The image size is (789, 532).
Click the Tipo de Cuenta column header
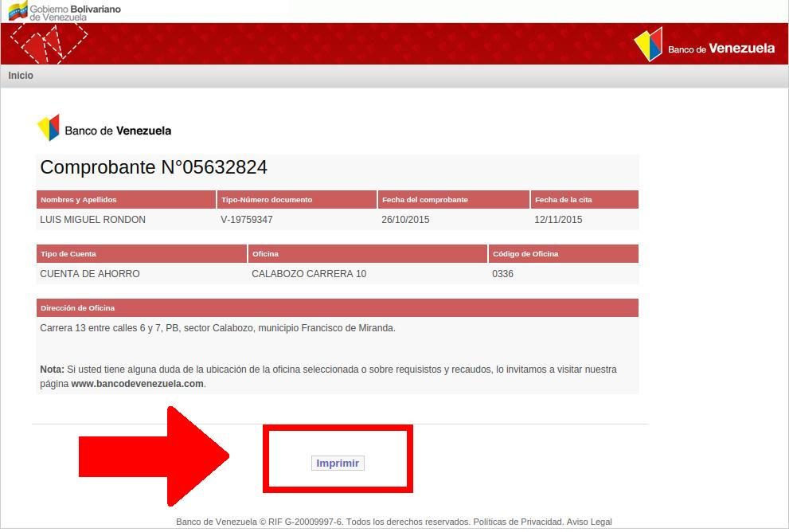pyautogui.click(x=142, y=254)
